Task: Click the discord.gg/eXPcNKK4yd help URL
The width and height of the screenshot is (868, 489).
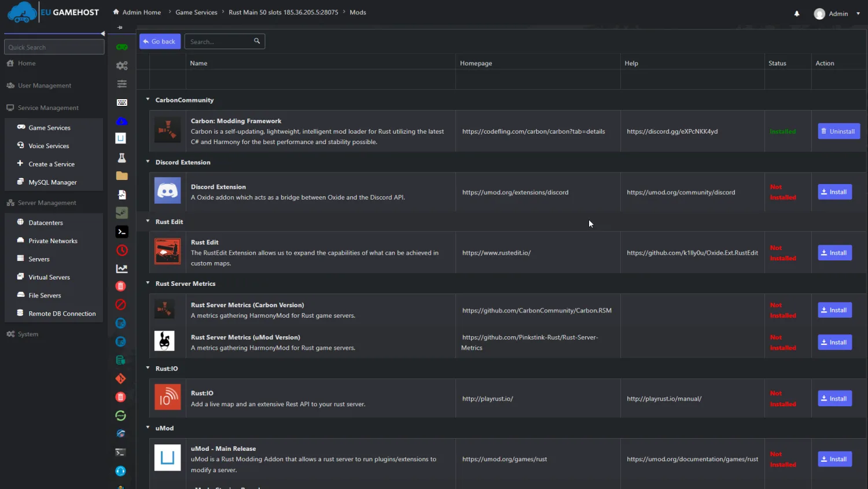Action: coord(672,131)
